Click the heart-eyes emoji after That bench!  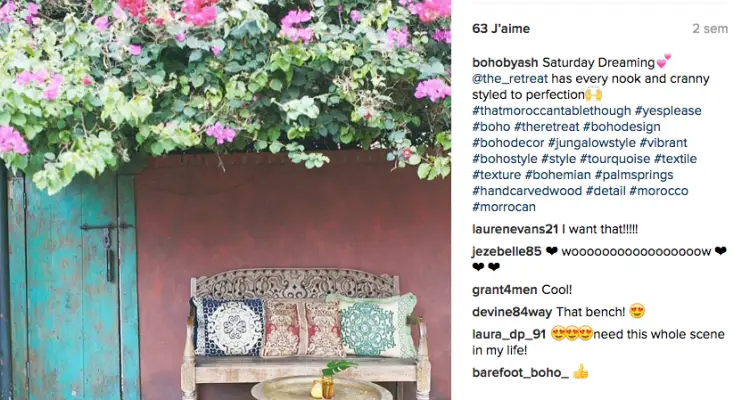[637, 311]
